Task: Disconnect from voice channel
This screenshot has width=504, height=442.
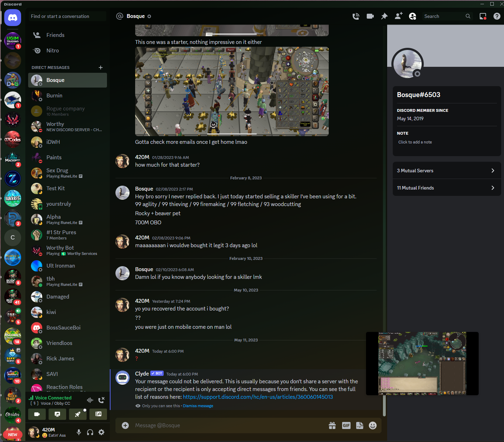Action: pyautogui.click(x=101, y=400)
